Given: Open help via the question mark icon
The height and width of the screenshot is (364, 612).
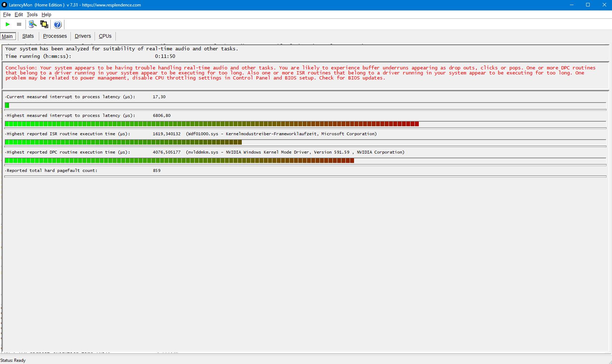Looking at the screenshot, I should click(x=57, y=24).
